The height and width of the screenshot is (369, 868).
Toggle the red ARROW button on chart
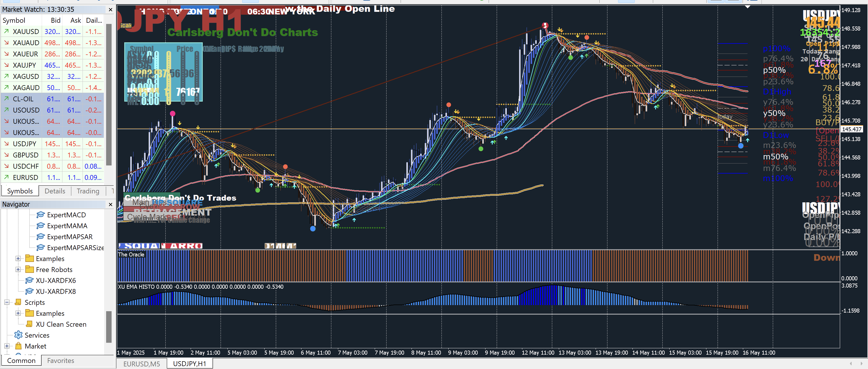point(181,246)
